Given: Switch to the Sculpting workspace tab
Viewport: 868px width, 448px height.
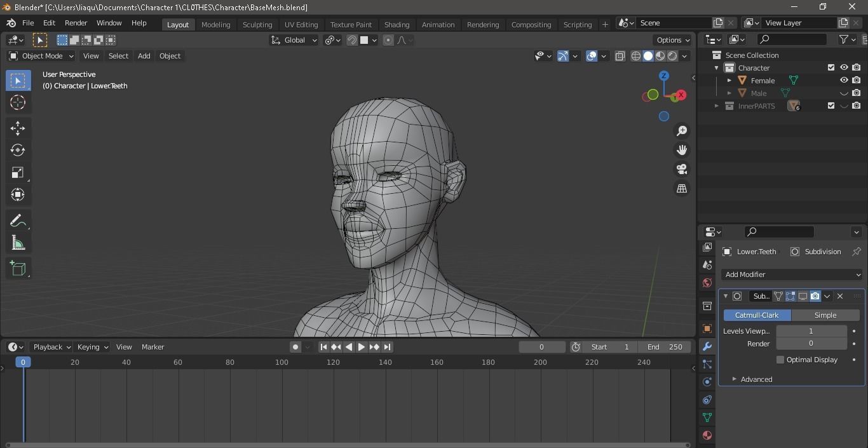Looking at the screenshot, I should pyautogui.click(x=257, y=24).
